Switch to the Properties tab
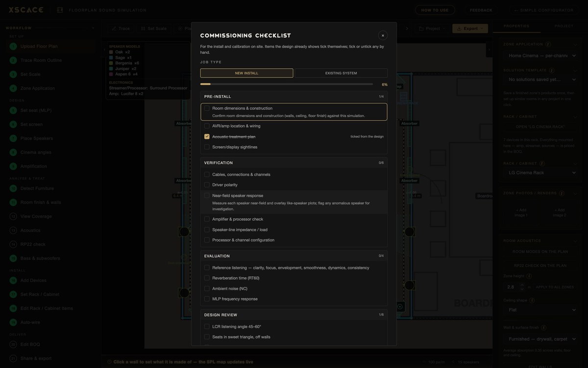588x368 pixels. [516, 26]
